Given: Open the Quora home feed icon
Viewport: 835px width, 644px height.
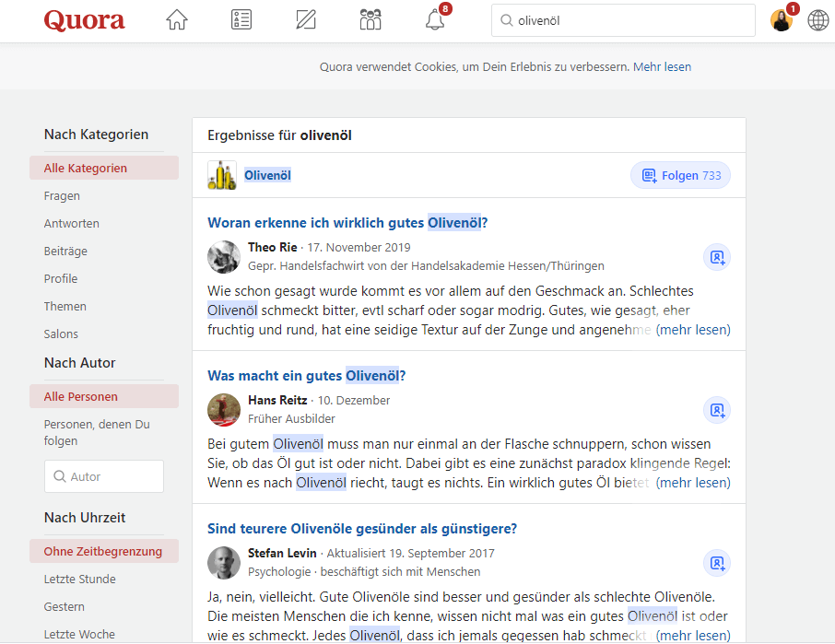Looking at the screenshot, I should [x=176, y=18].
